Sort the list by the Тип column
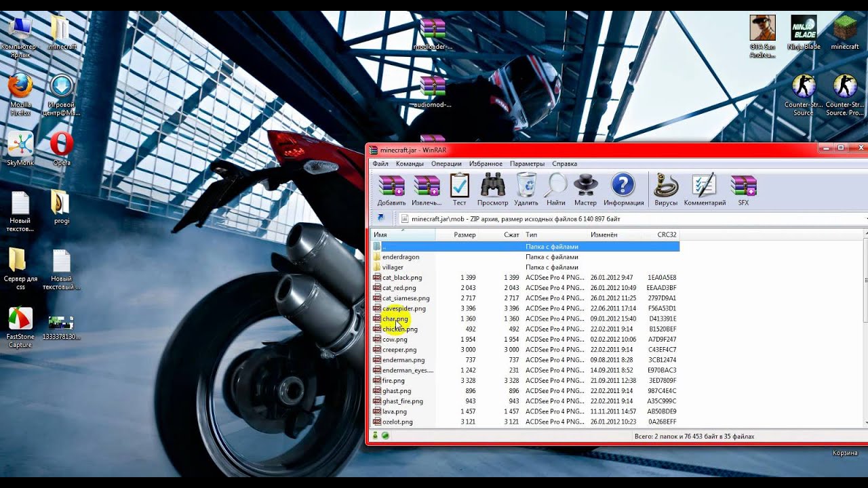 (555, 235)
